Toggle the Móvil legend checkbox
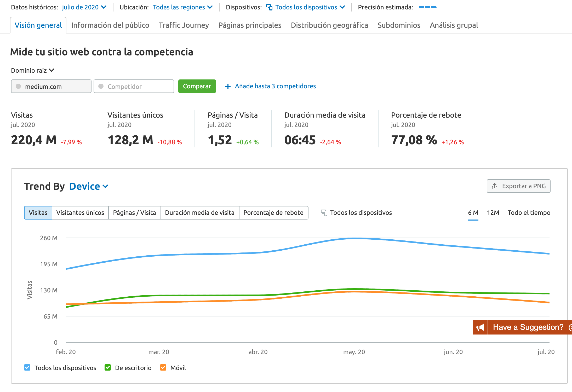 pos(163,368)
